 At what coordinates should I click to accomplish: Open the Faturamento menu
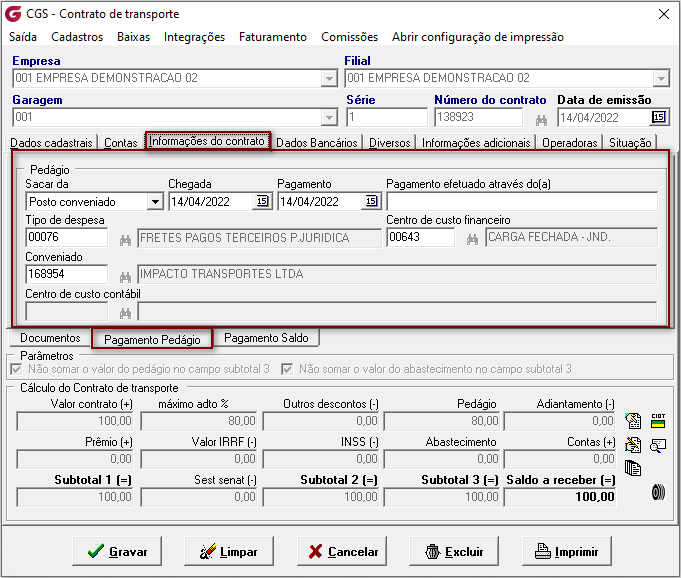click(273, 37)
